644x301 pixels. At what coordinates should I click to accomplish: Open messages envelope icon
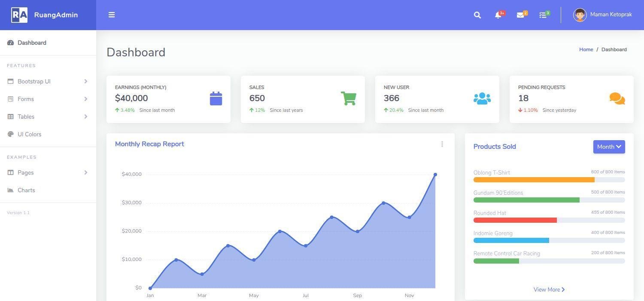(x=520, y=15)
